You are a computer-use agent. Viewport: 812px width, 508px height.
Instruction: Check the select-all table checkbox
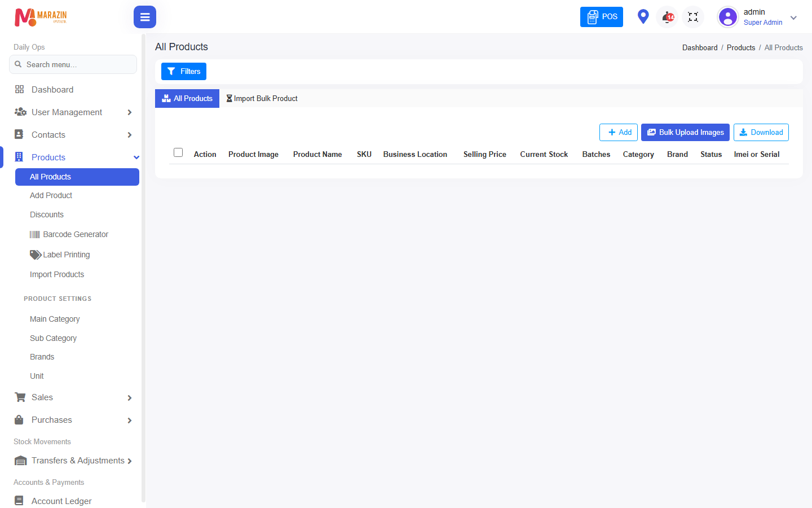tap(178, 152)
